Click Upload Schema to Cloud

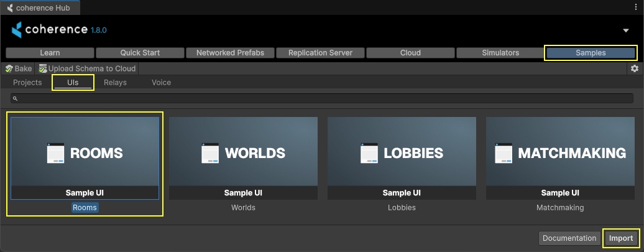pos(87,68)
